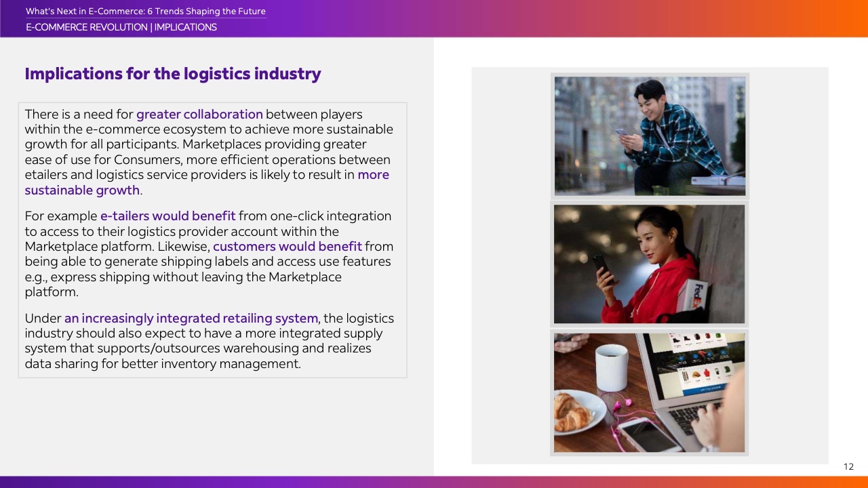Click the highlighted 'greater collaboration' text
868x488 pixels.
coord(199,114)
